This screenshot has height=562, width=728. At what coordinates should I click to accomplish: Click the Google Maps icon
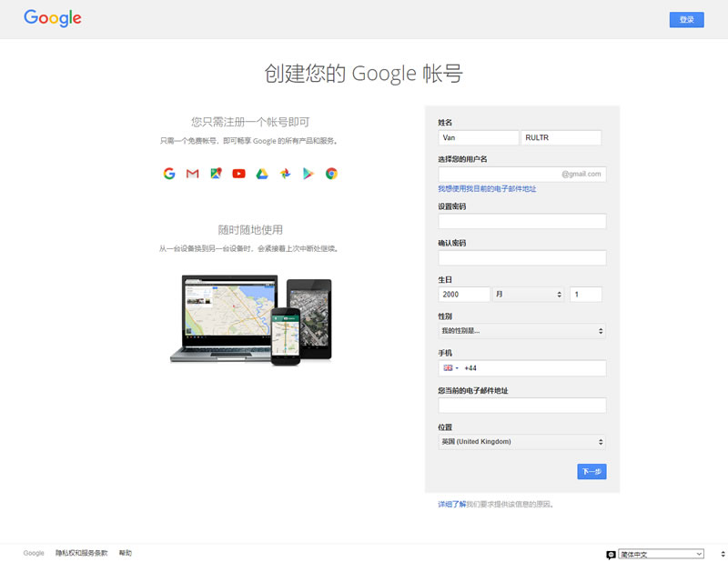coord(216,174)
